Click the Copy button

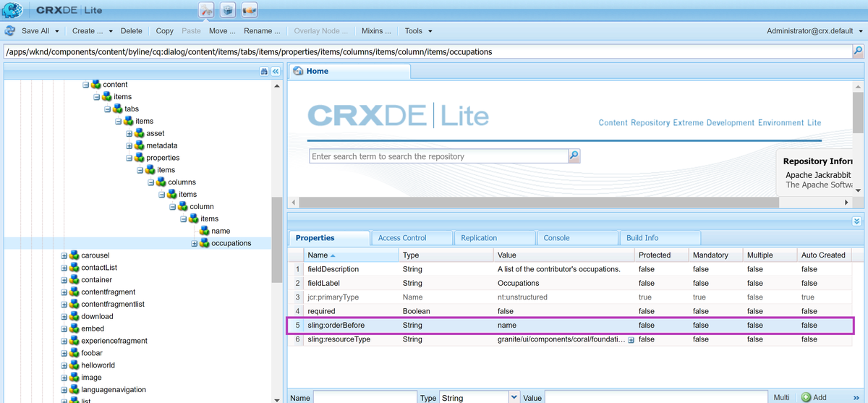[x=165, y=31]
